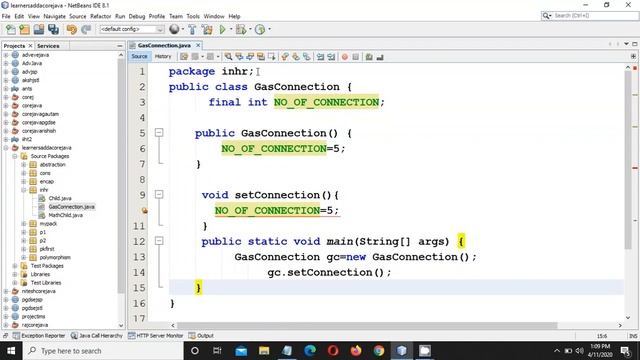Collapse the setConnection method fold at line 9
640x360 pixels.
click(159, 194)
